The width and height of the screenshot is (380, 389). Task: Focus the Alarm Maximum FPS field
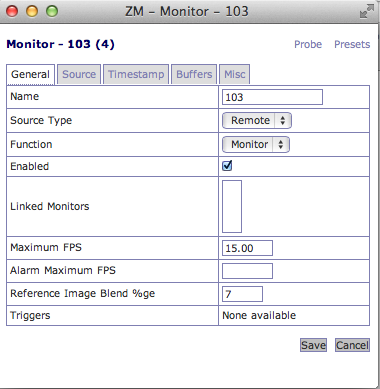(247, 271)
